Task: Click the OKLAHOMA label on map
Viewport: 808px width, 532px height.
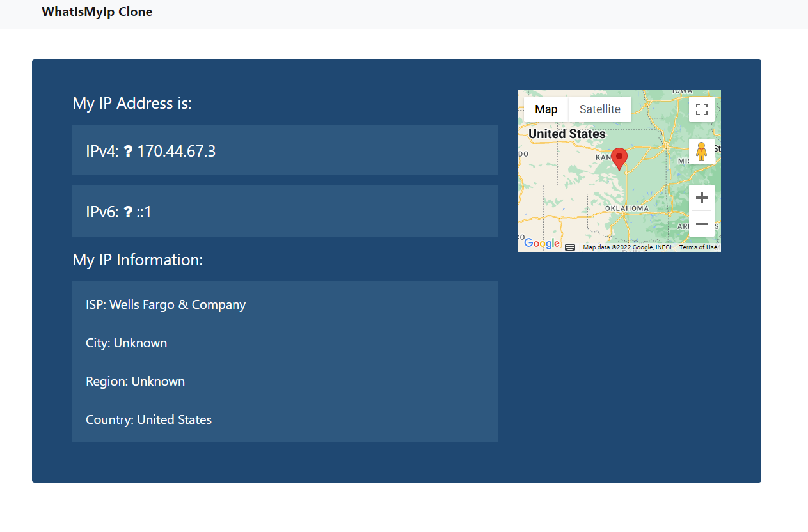Action: pyautogui.click(x=628, y=208)
